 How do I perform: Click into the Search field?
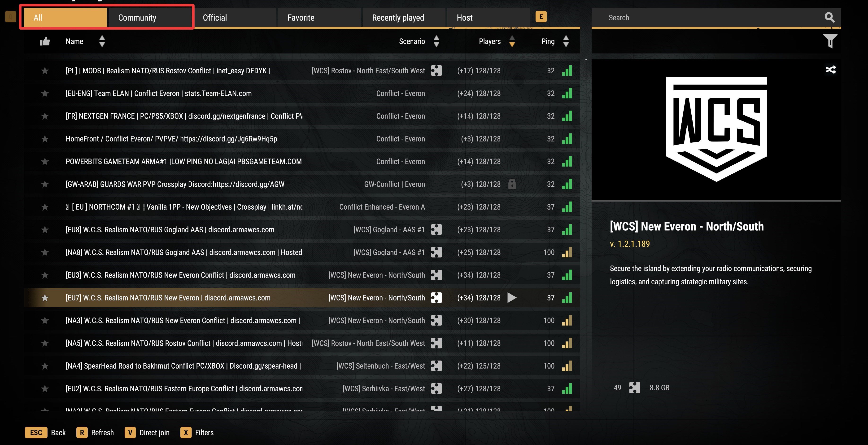tap(708, 18)
